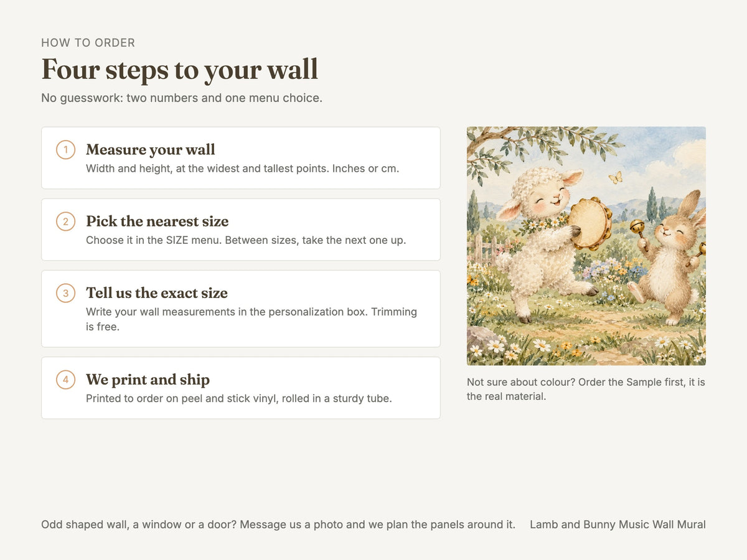Open the lamb and bunny mural image
This screenshot has width=747, height=560.
586,246
